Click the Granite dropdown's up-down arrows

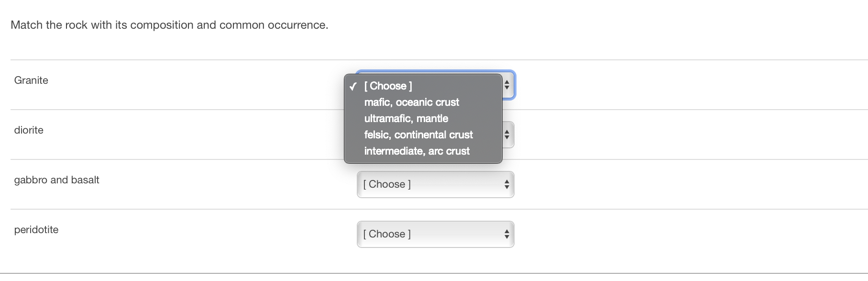507,85
